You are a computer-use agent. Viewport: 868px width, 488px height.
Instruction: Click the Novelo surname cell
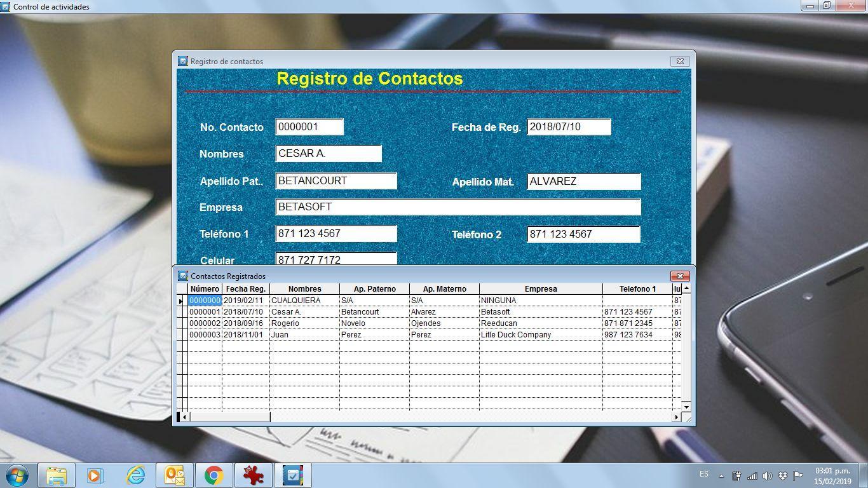(375, 323)
